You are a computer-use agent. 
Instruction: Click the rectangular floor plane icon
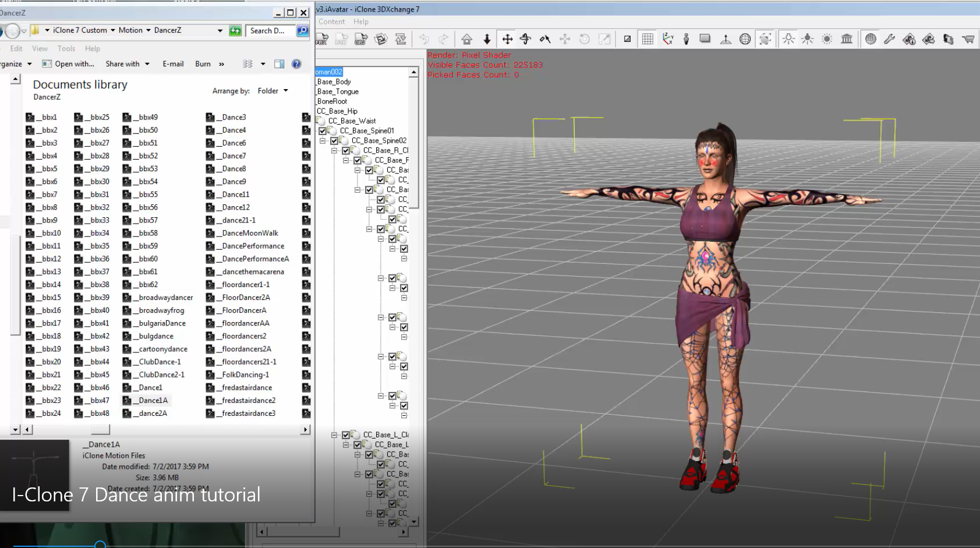[705, 39]
